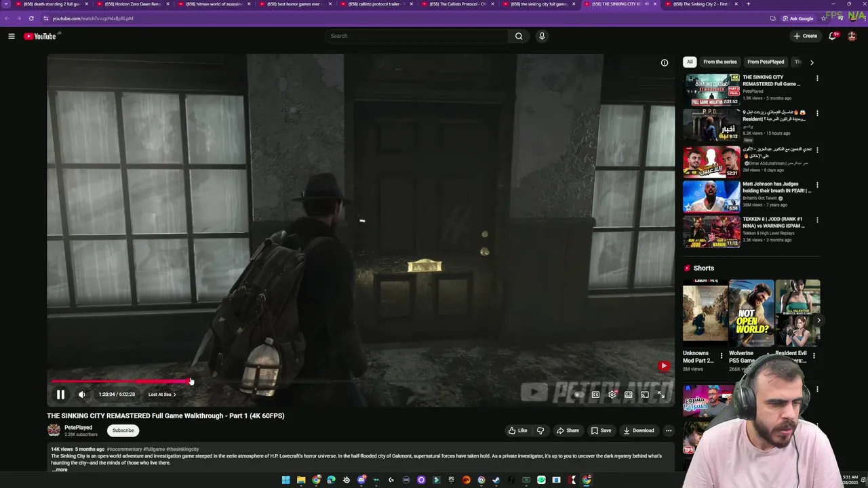The width and height of the screenshot is (868, 488).
Task: Open the Windows Start menu
Action: point(285,480)
